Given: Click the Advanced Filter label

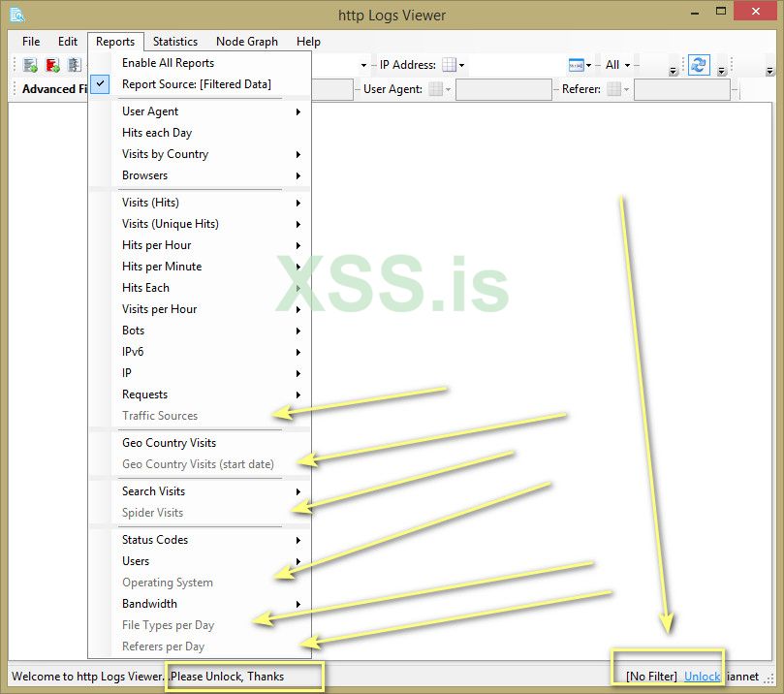Looking at the screenshot, I should (54, 89).
